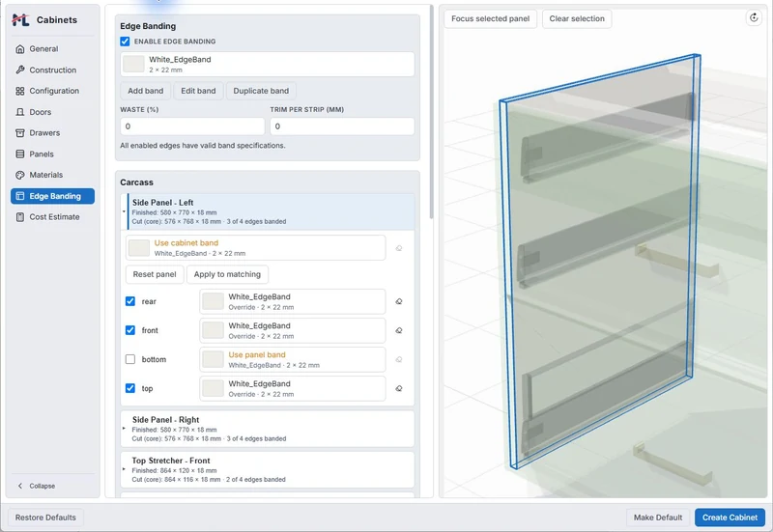Uncheck the top edge checkbox
Image resolution: width=773 pixels, height=532 pixels.
pyautogui.click(x=130, y=388)
